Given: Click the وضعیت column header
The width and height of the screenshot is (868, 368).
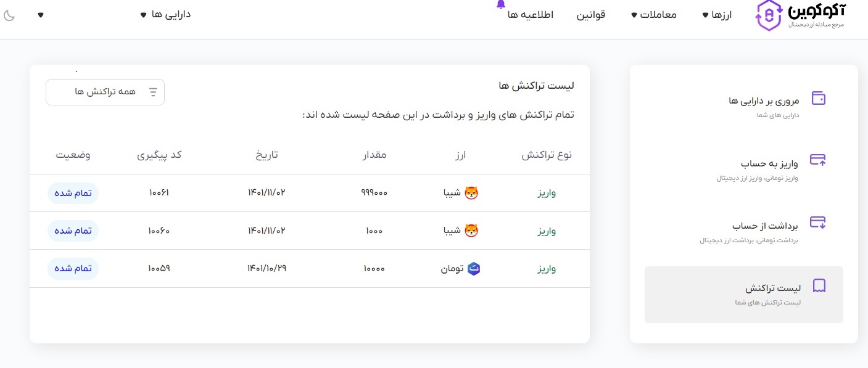Looking at the screenshot, I should [x=73, y=155].
